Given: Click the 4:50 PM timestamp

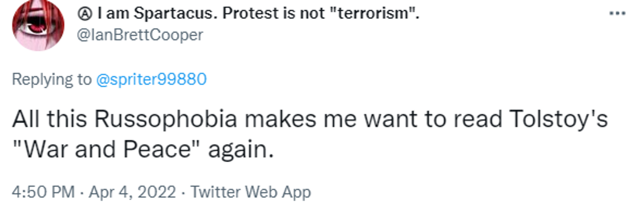Looking at the screenshot, I should click(43, 192).
